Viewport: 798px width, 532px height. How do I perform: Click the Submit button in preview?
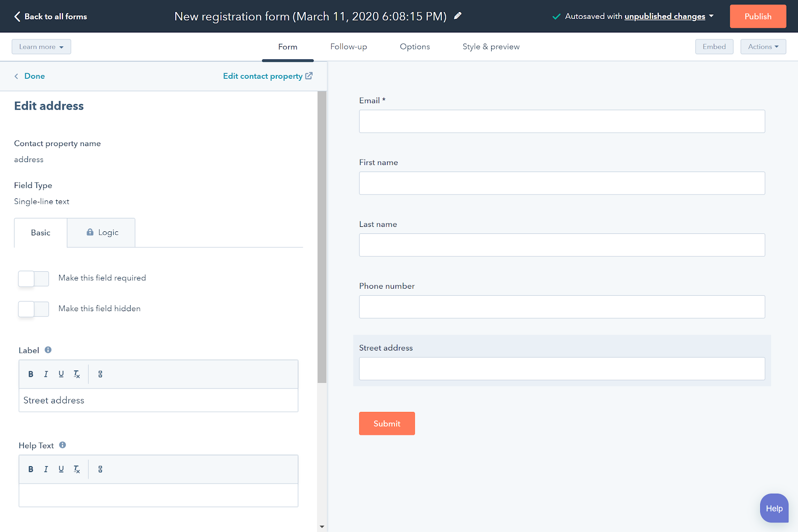coord(387,423)
